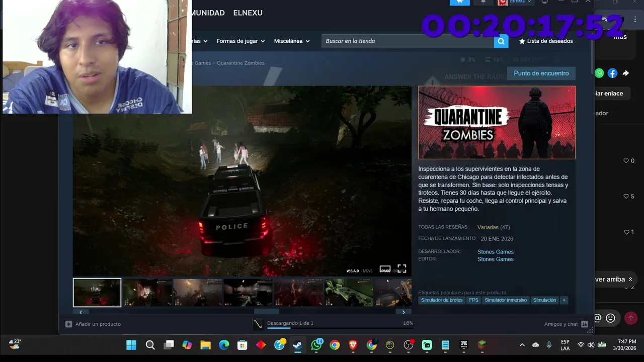Open Amigos y chat friends icon

coord(584,324)
